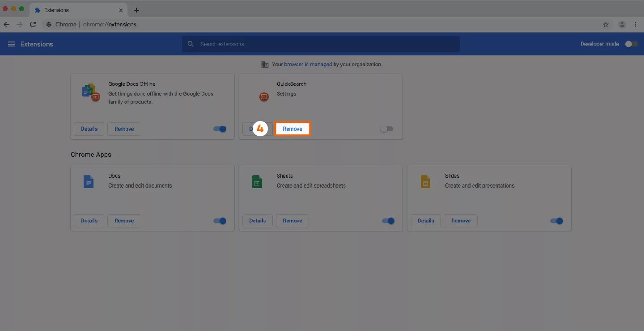Click the site info icon in address bar
Screen dimensions: 644x331
point(49,25)
